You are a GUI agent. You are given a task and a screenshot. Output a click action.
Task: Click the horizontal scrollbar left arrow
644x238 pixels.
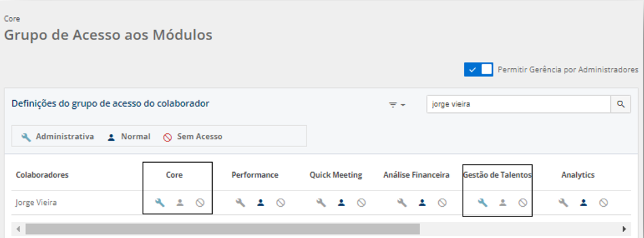[x=18, y=229]
